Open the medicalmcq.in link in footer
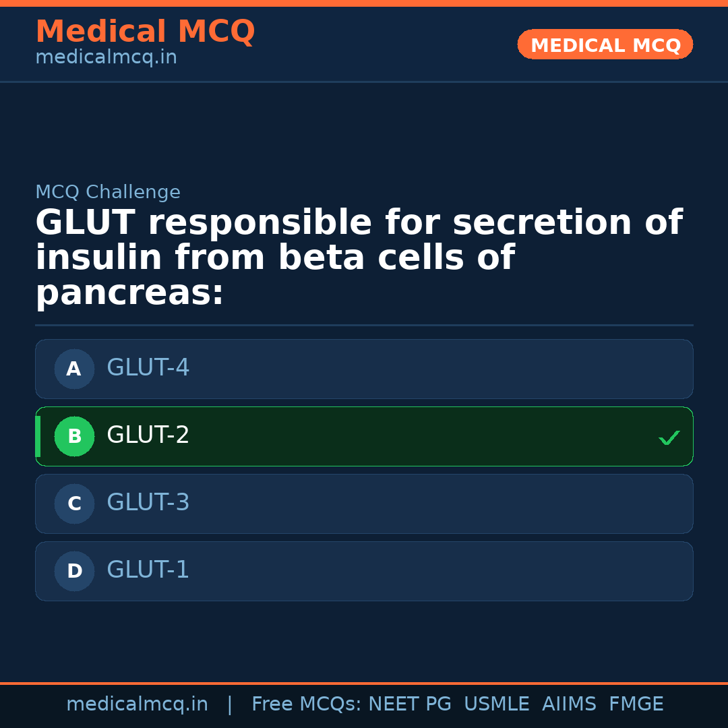Viewport: 728px width, 728px height. click(x=137, y=704)
